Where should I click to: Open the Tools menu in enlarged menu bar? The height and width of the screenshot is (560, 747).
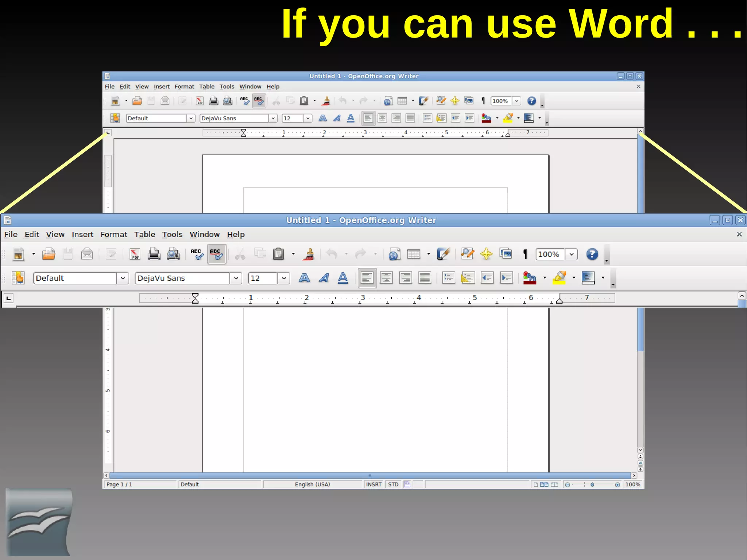pyautogui.click(x=172, y=235)
